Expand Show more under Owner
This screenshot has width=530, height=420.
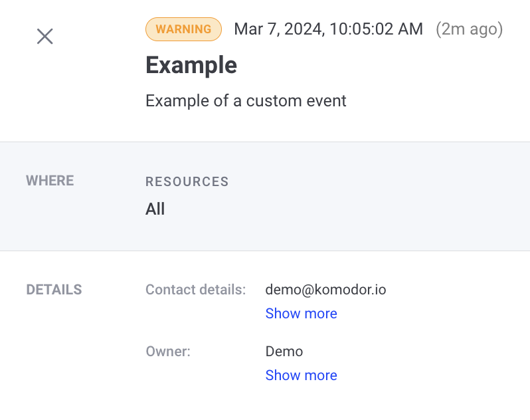[301, 375]
